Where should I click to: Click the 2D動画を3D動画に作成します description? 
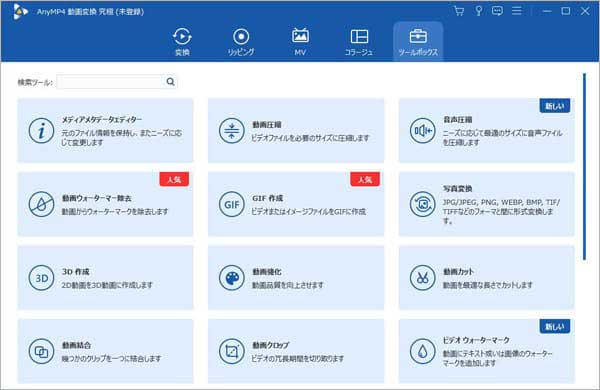coord(107,285)
